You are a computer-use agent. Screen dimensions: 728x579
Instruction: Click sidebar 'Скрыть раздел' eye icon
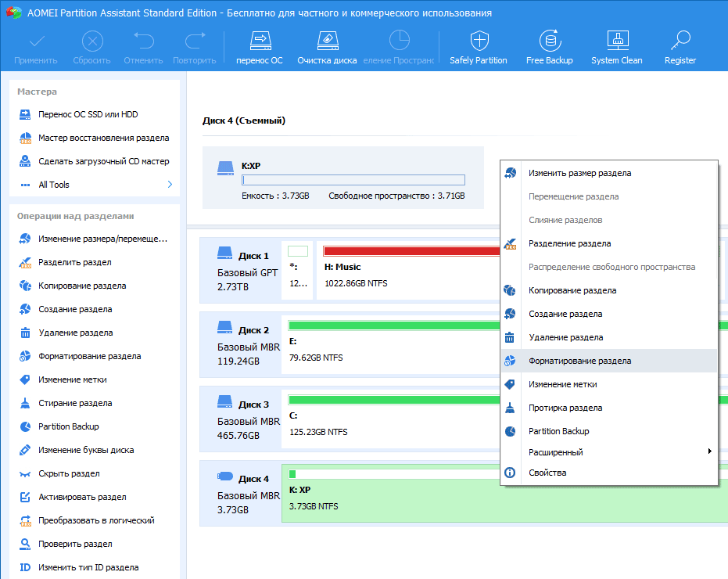(25, 474)
